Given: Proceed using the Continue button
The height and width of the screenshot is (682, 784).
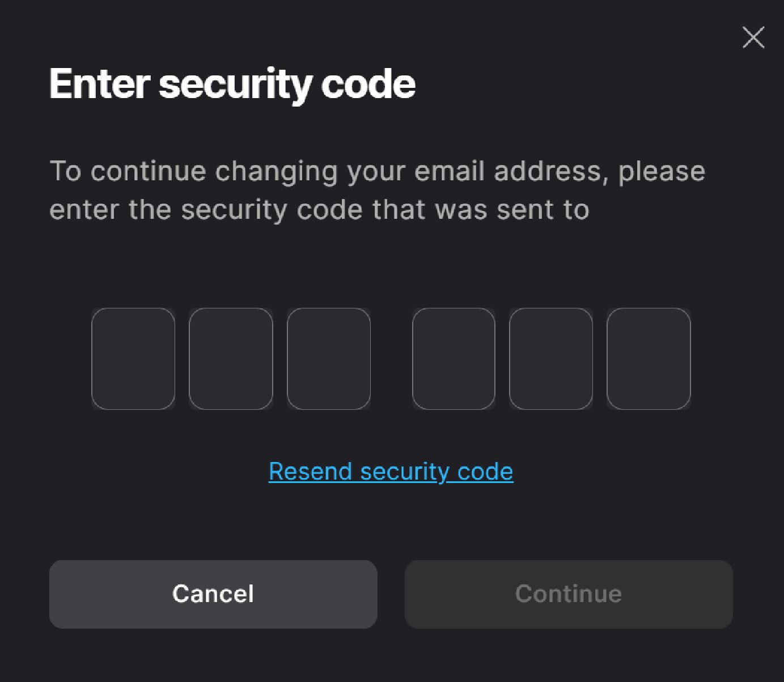Looking at the screenshot, I should coord(569,594).
